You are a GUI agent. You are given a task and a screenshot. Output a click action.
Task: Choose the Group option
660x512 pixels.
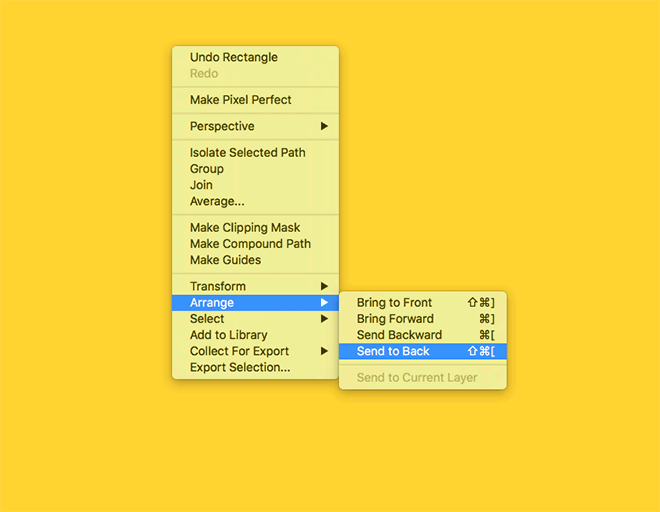click(255, 169)
